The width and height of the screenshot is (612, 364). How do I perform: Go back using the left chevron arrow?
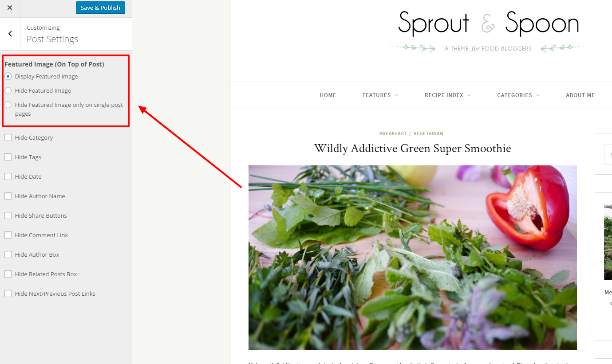point(10,34)
